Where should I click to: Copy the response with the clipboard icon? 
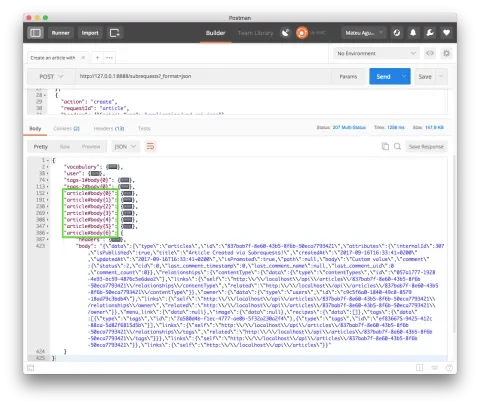pos(385,146)
